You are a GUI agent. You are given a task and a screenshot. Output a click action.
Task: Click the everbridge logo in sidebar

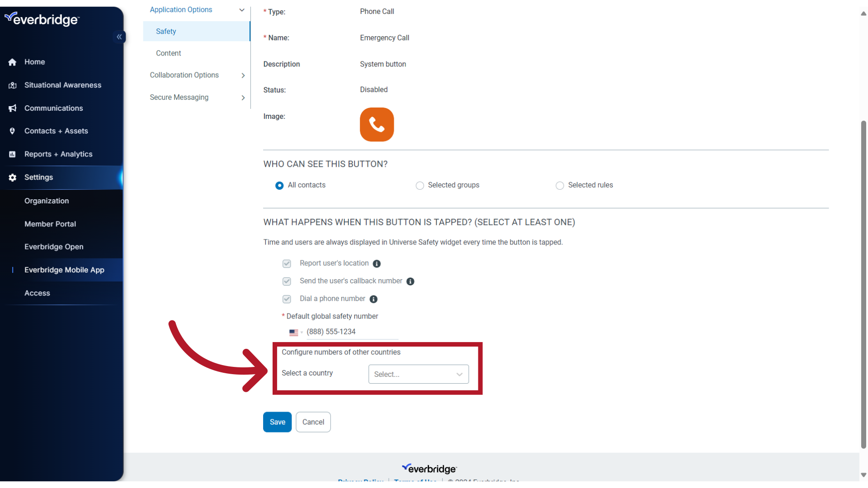point(42,19)
